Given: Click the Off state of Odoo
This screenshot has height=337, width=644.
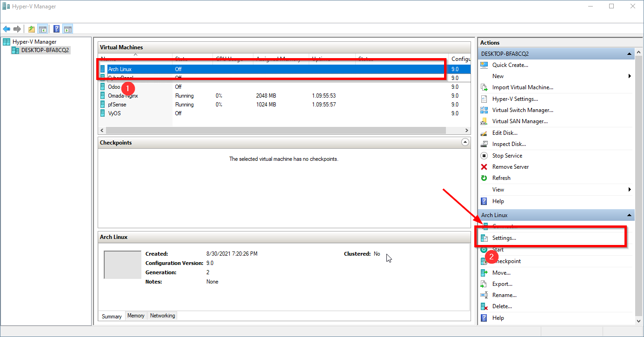Looking at the screenshot, I should (178, 86).
